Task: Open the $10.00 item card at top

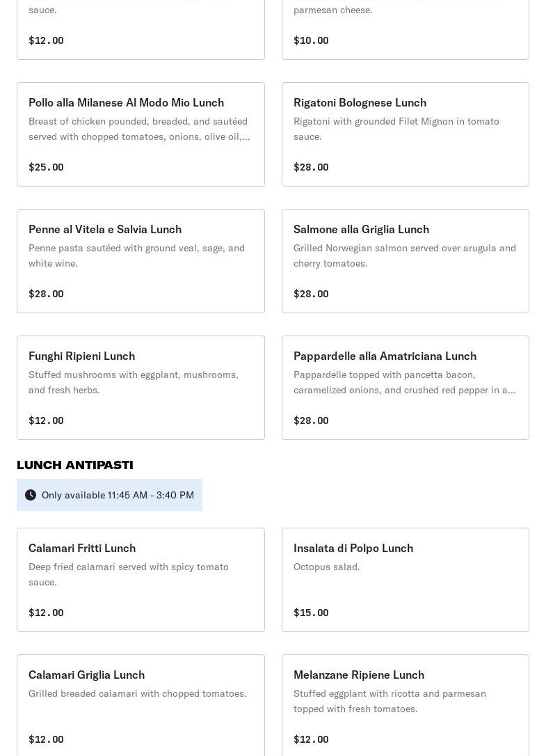Action: tap(405, 28)
